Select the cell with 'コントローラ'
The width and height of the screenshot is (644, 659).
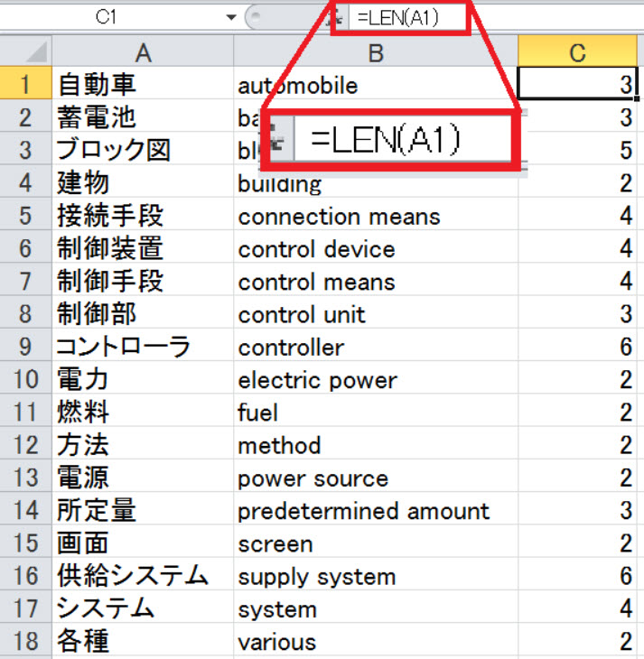[142, 348]
